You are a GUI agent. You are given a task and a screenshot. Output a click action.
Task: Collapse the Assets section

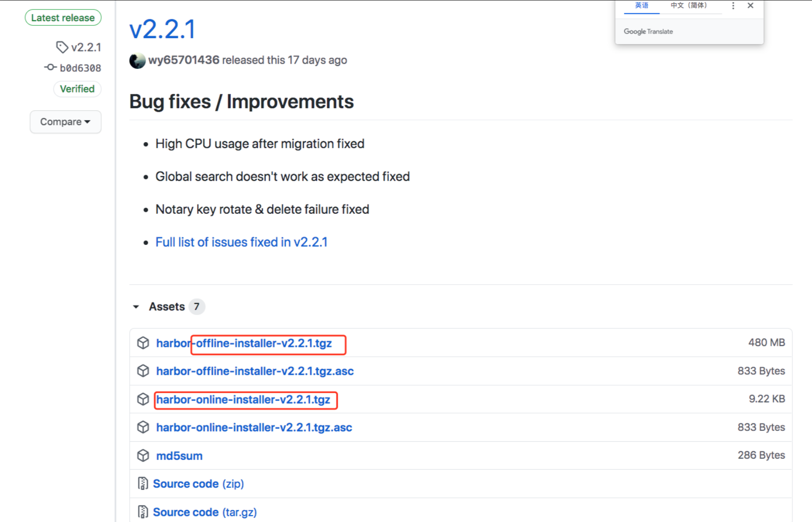[136, 307]
